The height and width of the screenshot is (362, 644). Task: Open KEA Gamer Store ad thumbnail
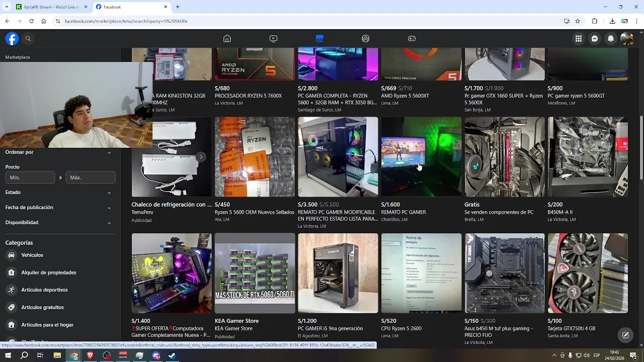tap(255, 273)
